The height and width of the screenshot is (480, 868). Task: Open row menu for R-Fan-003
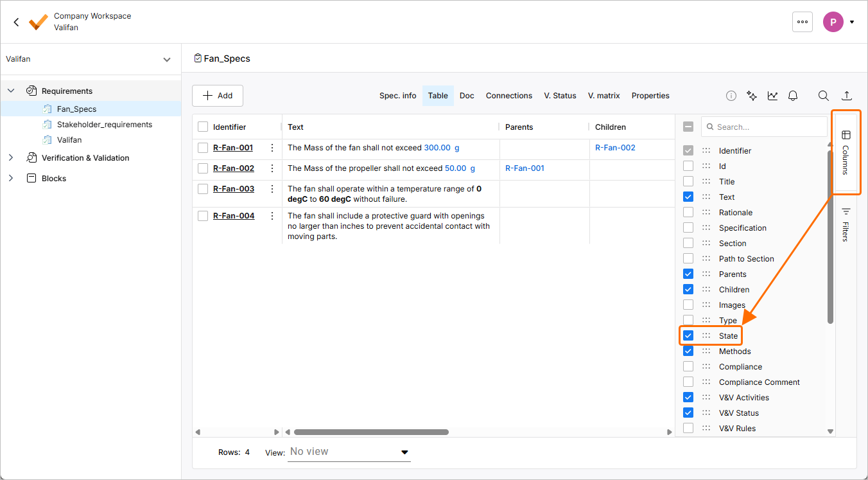point(272,189)
